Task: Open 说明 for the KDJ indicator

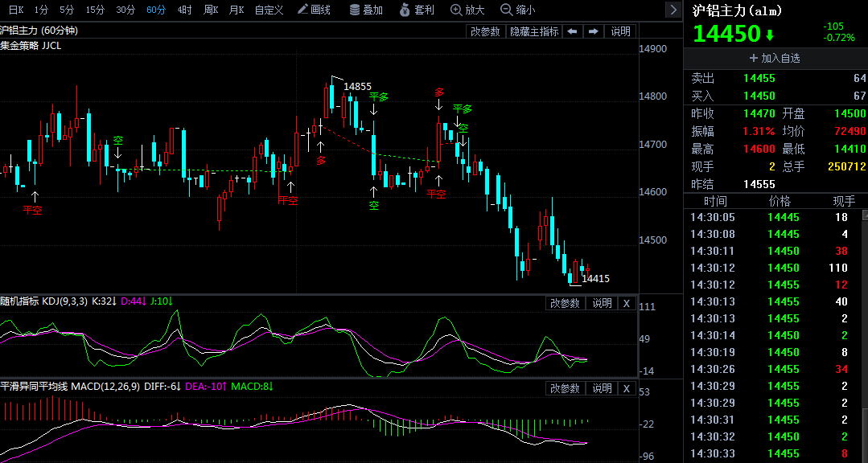Action: click(x=602, y=303)
